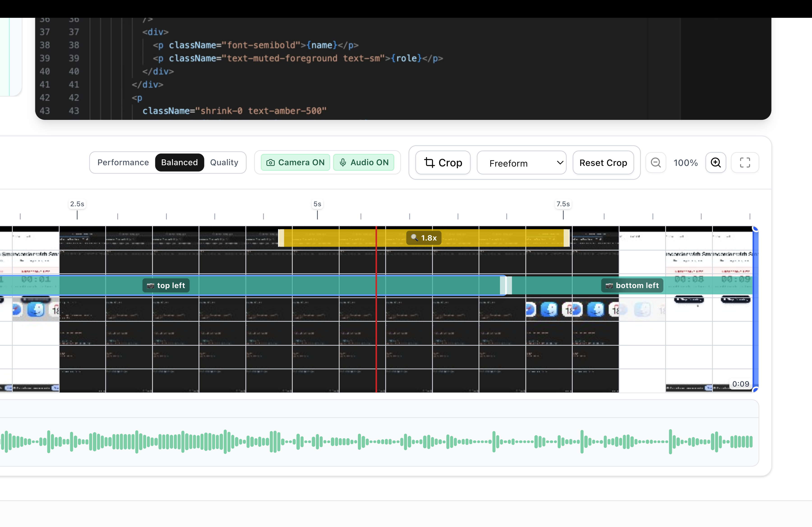
Task: Toggle Audio ON switch
Action: click(x=364, y=163)
